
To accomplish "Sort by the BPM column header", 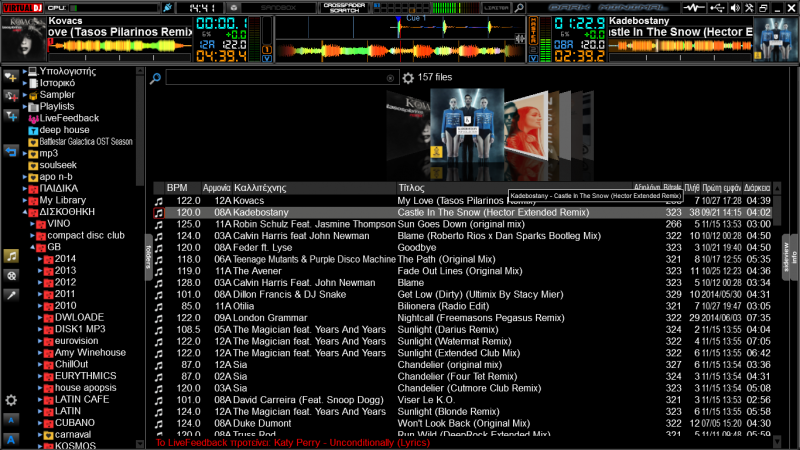I will coord(177,188).
